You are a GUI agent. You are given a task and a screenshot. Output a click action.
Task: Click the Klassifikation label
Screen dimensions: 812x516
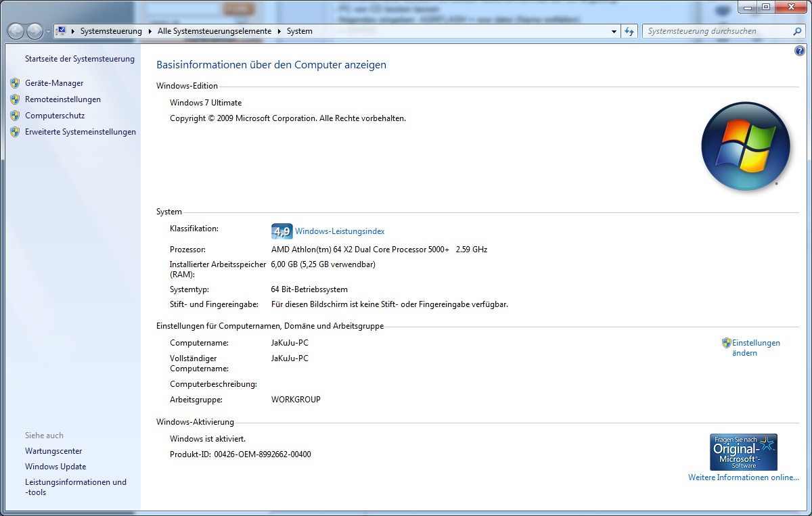[194, 229]
